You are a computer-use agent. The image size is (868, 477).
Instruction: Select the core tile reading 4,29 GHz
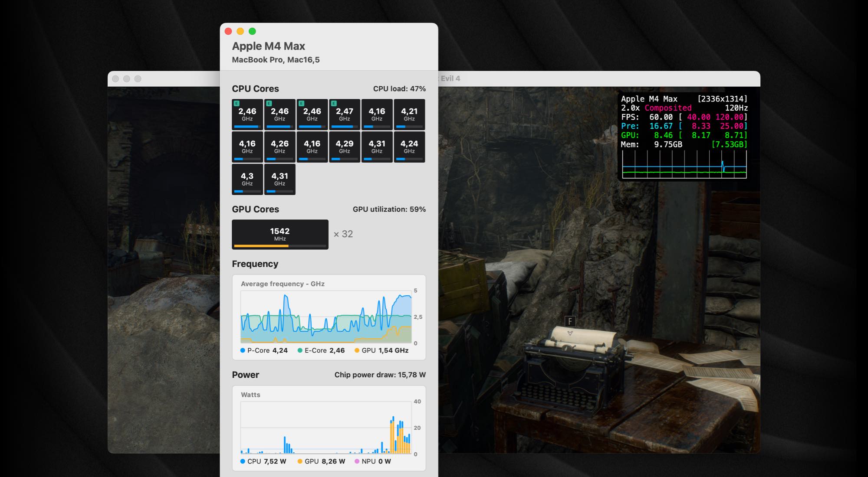click(x=345, y=147)
